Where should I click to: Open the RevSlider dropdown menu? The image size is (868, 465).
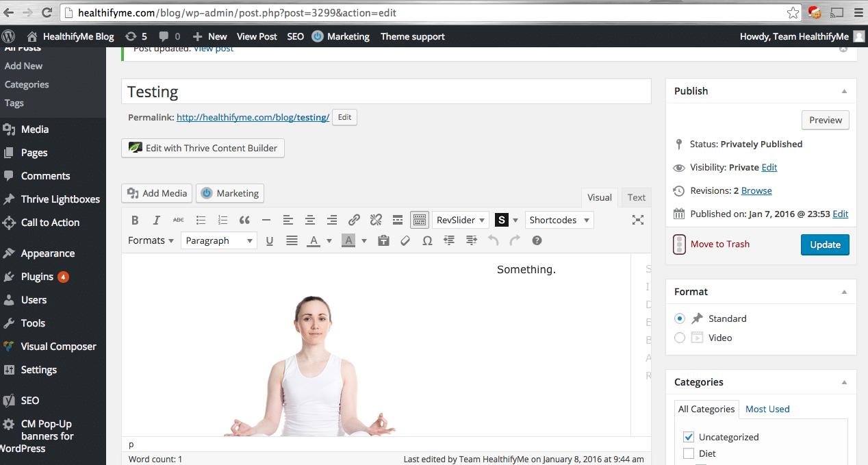pyautogui.click(x=461, y=220)
